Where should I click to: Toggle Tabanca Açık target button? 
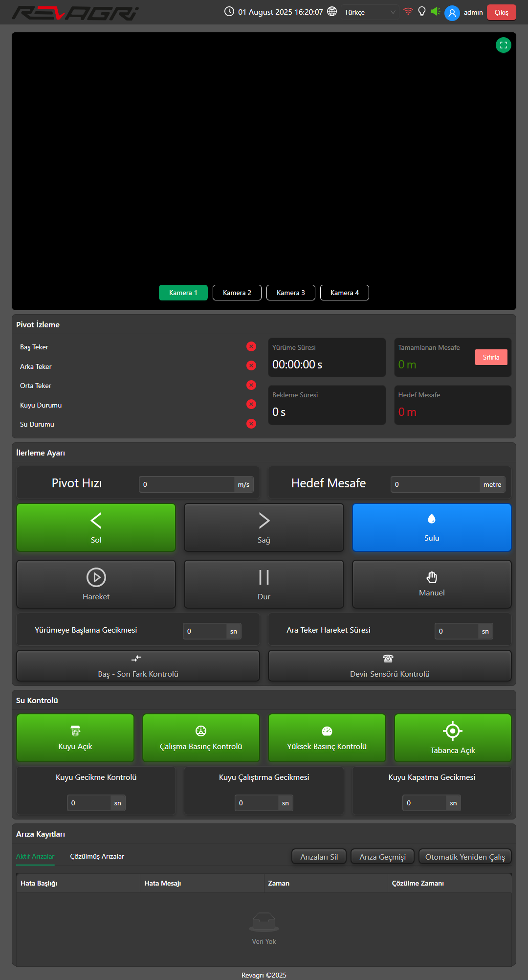point(453,738)
